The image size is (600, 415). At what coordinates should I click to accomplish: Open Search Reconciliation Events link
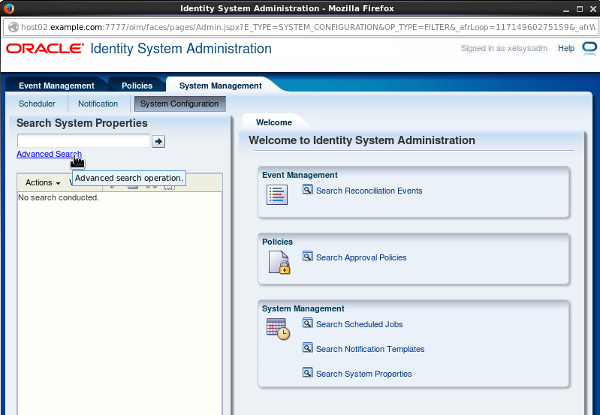[x=369, y=191]
